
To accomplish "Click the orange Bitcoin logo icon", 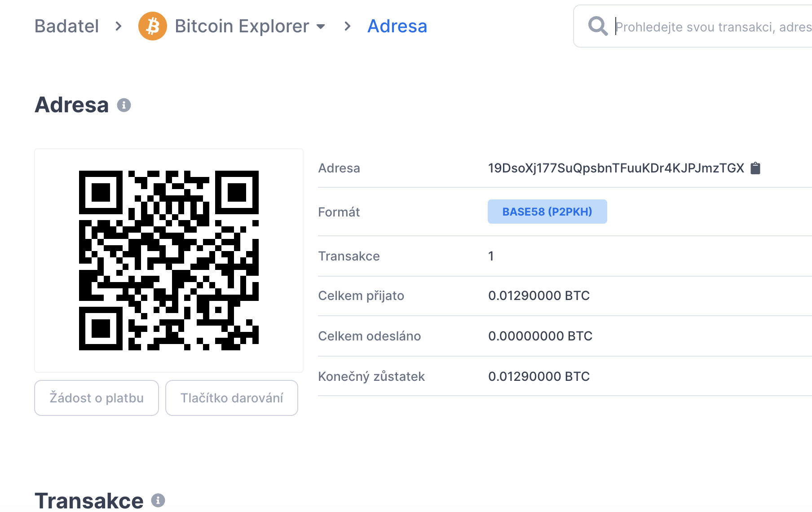I will 153,26.
